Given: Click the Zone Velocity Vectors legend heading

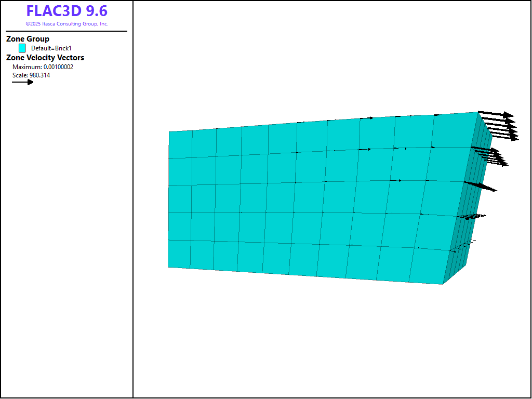Looking at the screenshot, I should tap(45, 58).
